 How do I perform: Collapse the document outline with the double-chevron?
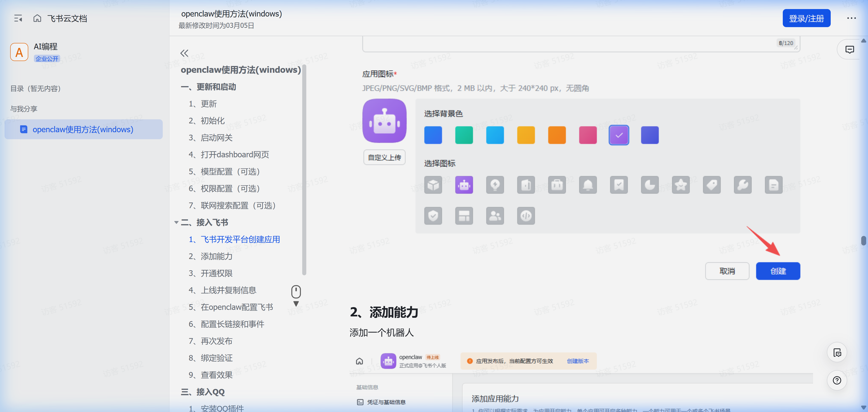click(x=184, y=53)
